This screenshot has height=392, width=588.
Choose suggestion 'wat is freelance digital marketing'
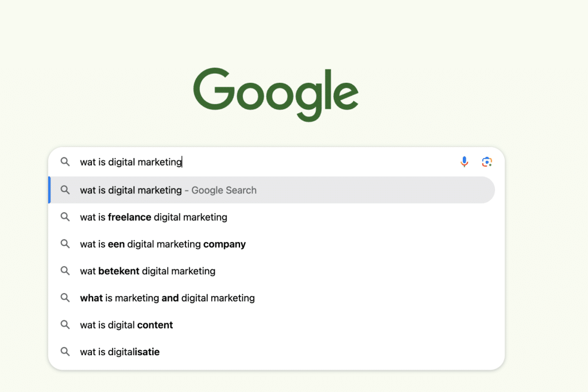153,217
